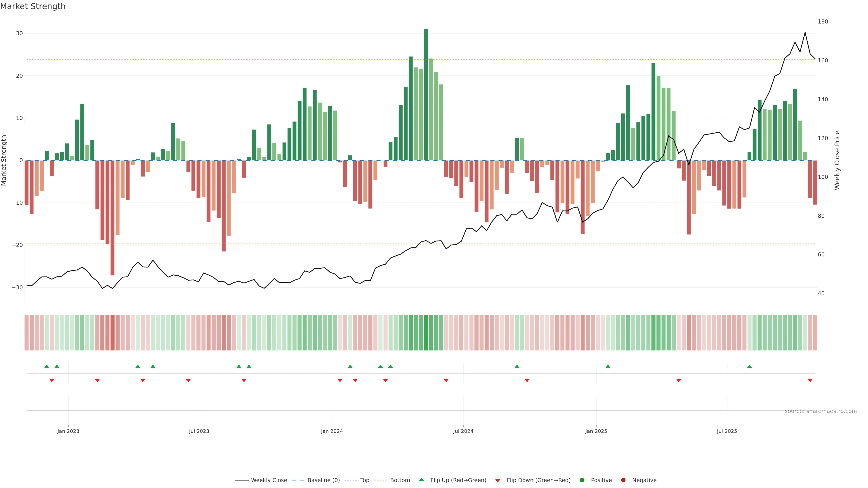868x488 pixels.
Task: Click the Jan 2024 x-axis label
Action: point(332,431)
